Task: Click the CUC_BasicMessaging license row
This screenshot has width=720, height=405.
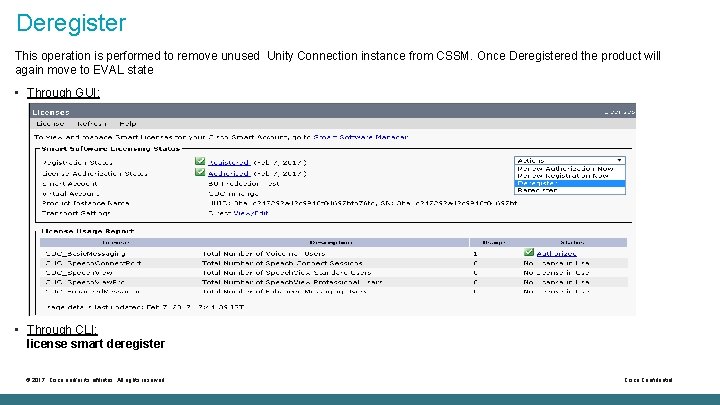Action: coord(334,253)
